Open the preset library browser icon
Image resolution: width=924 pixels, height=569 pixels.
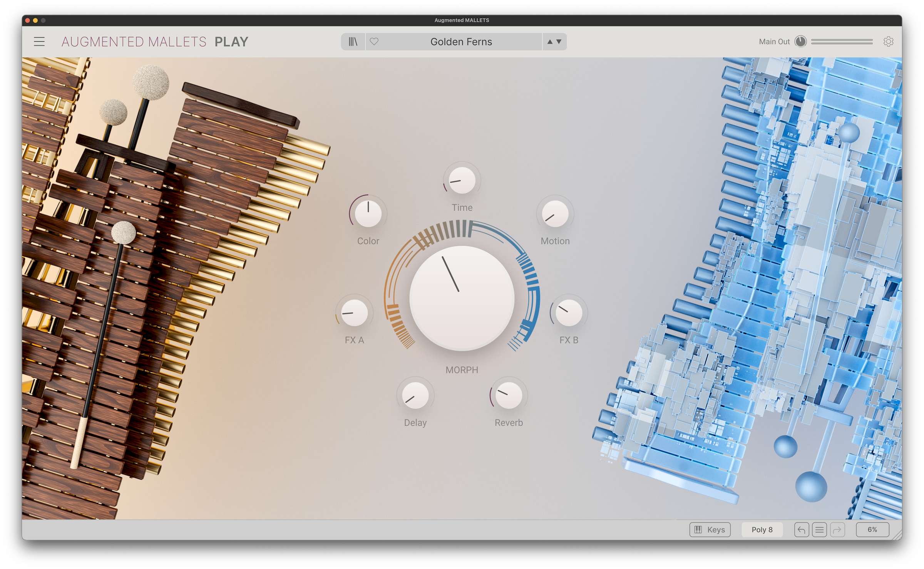(353, 42)
